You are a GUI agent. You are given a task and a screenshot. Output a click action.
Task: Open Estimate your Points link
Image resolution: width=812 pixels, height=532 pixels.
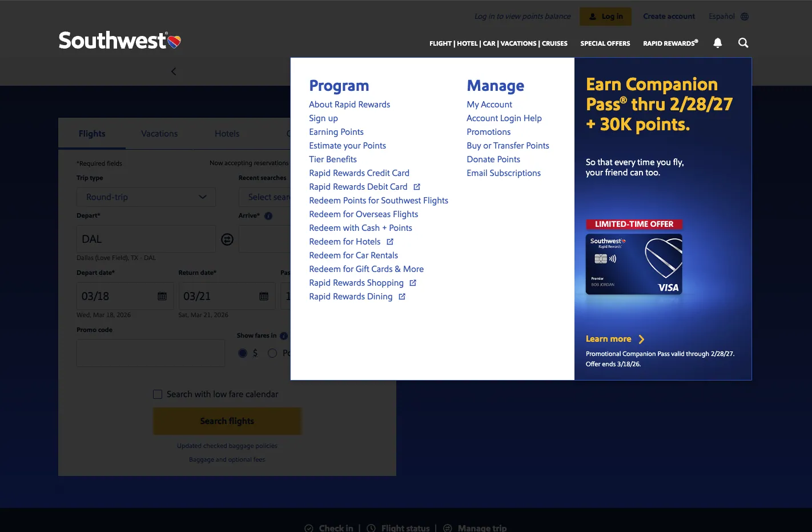(347, 146)
